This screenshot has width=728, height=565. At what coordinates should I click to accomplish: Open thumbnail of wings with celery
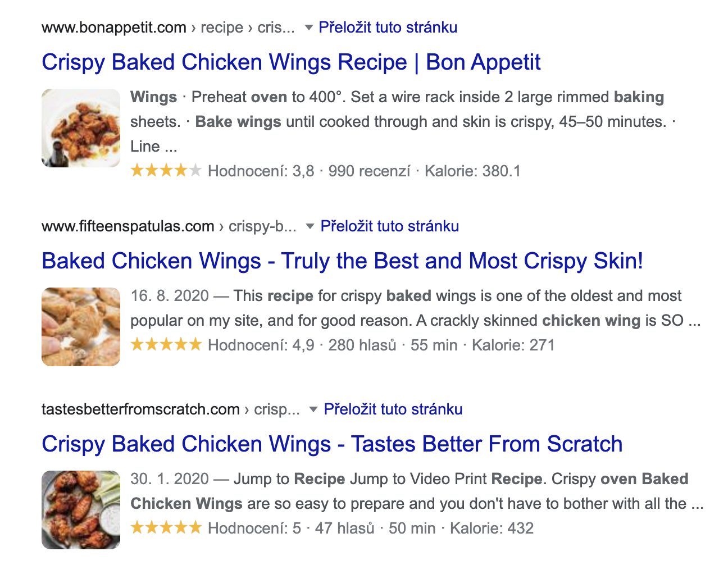pos(81,510)
